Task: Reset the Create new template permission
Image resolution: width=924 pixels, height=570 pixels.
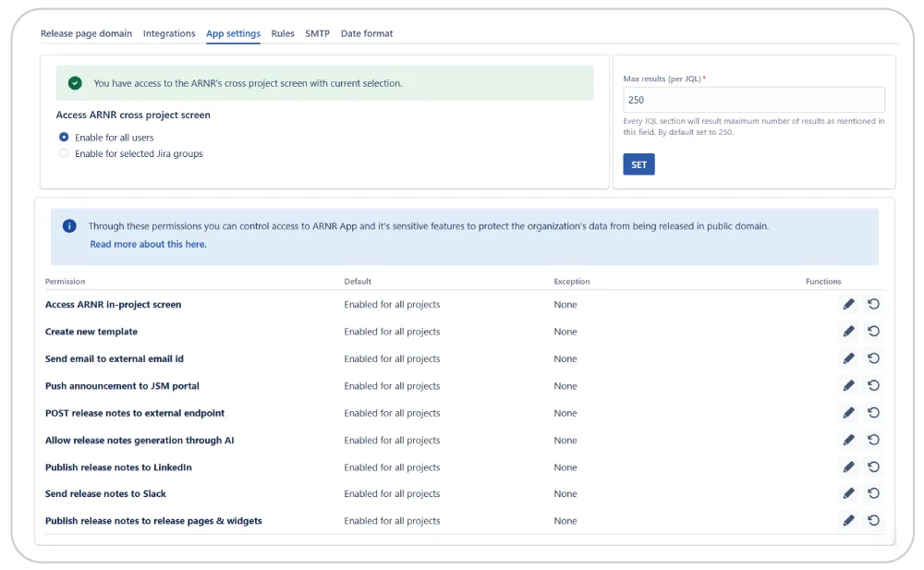Action: pos(873,331)
